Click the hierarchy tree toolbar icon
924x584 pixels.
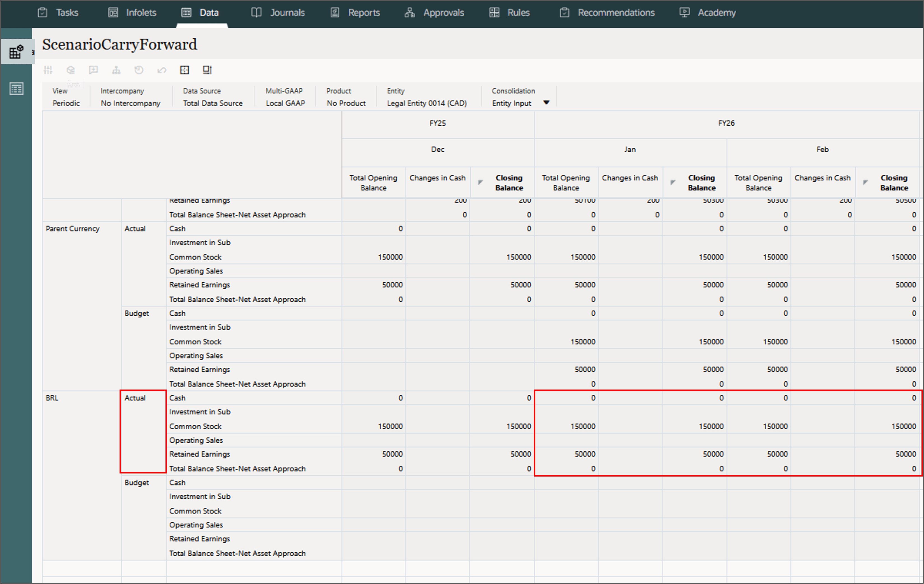pyautogui.click(x=116, y=70)
